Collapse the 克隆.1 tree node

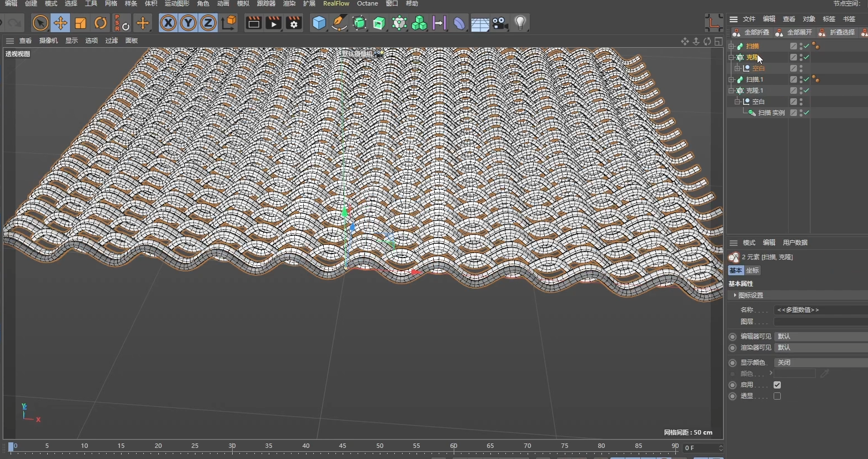(x=731, y=90)
